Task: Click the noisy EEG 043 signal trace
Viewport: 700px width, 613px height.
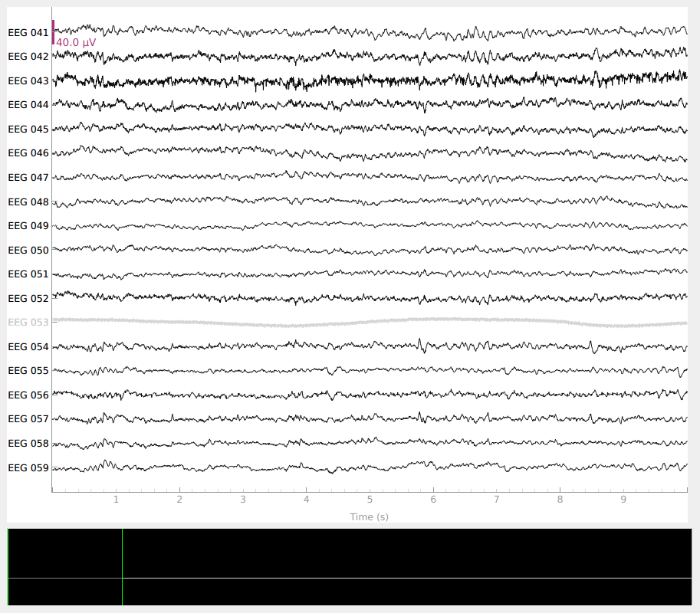Action: [368, 80]
